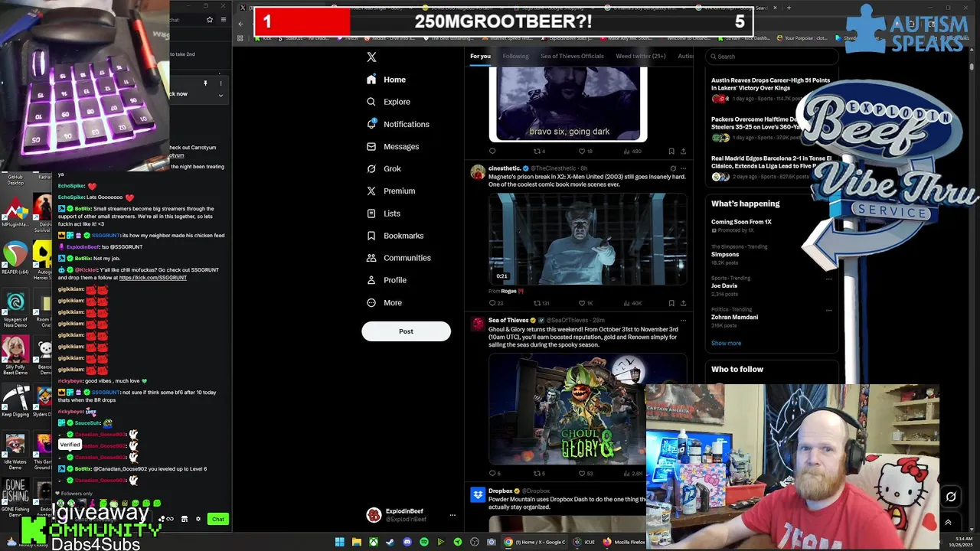Viewport: 980px width, 551px height.
Task: Share the cinesthetic Magneto post
Action: [683, 303]
